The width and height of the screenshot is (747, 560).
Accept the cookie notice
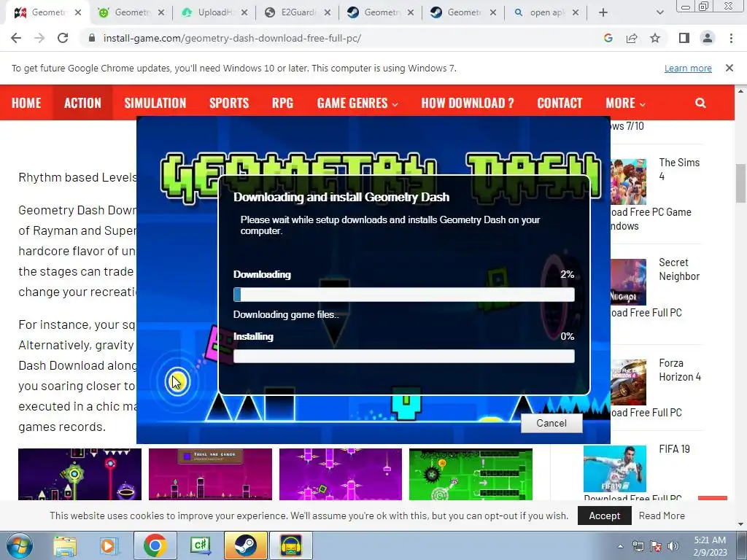(x=605, y=516)
